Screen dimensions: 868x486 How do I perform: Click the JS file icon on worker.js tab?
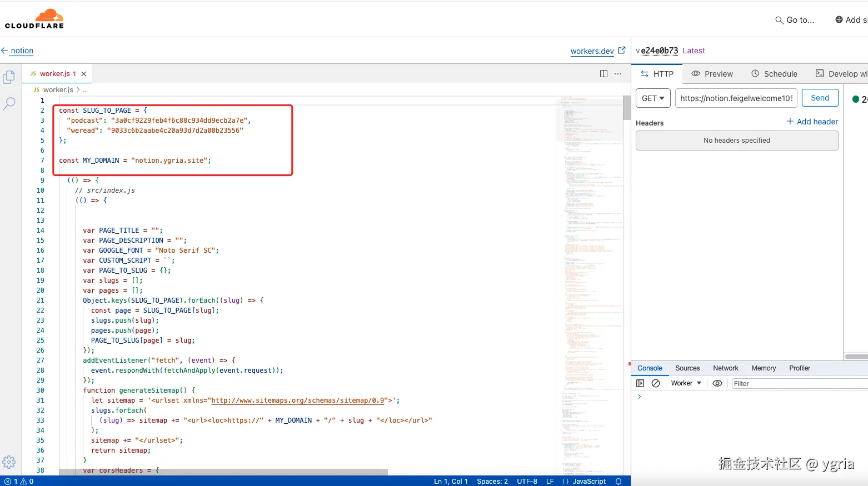point(33,73)
